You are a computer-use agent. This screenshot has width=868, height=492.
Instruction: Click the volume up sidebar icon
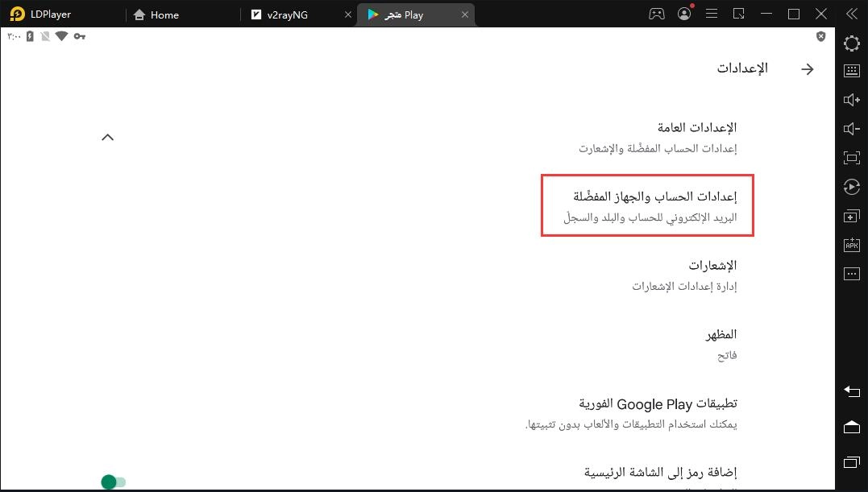[851, 100]
